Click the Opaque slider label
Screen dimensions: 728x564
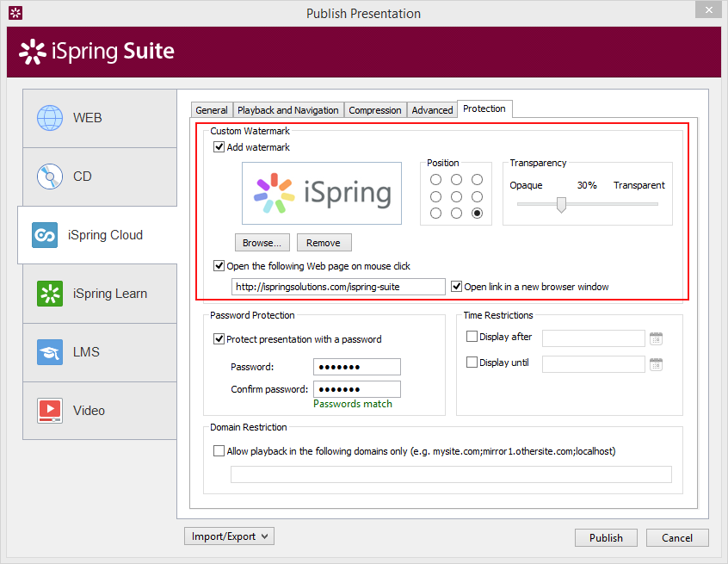(526, 185)
